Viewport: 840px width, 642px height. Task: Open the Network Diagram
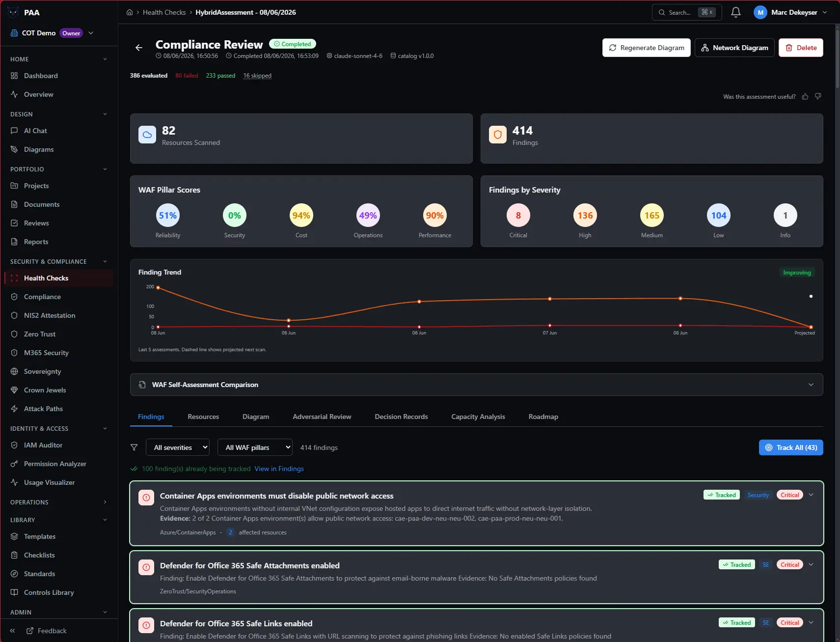[x=734, y=48]
